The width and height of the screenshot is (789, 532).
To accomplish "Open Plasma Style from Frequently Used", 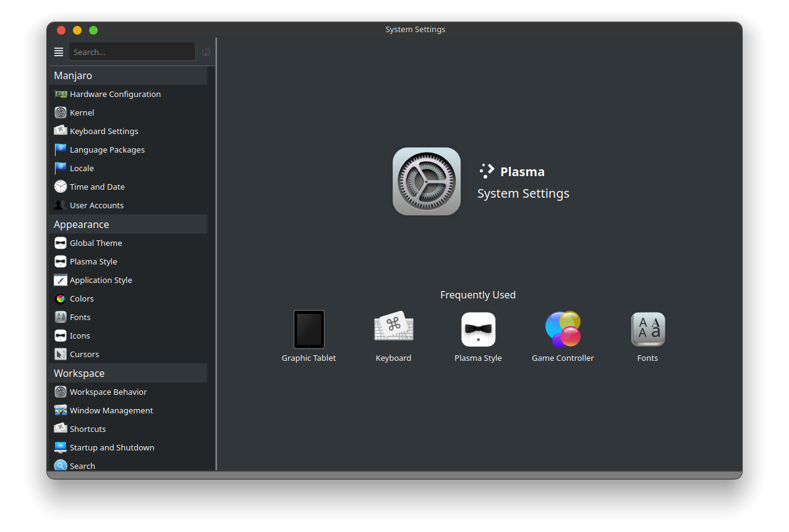I will 478,336.
